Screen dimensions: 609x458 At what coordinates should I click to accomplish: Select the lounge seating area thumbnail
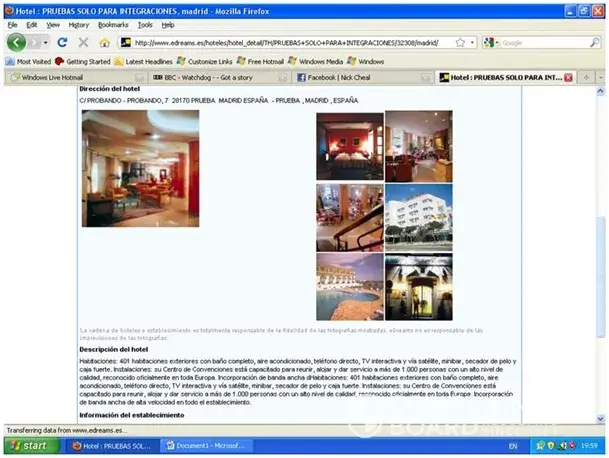419,146
